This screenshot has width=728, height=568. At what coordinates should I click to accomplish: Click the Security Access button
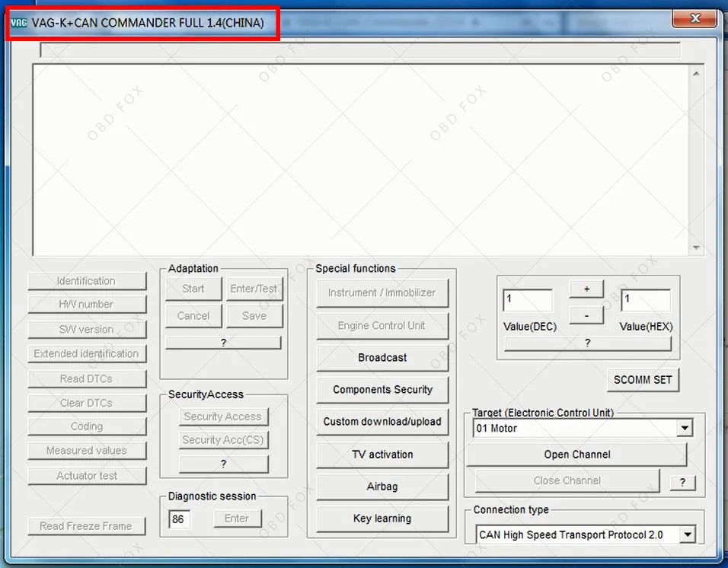coord(223,416)
